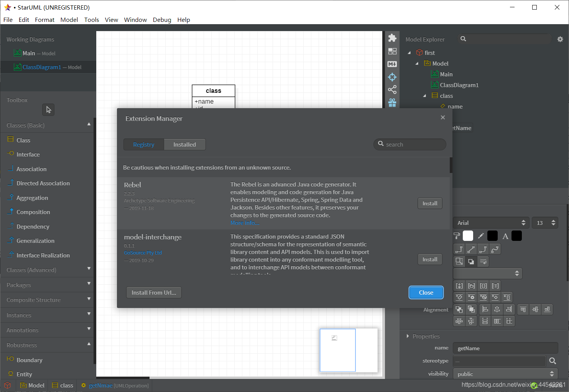Switch to the Installed tab

click(184, 145)
